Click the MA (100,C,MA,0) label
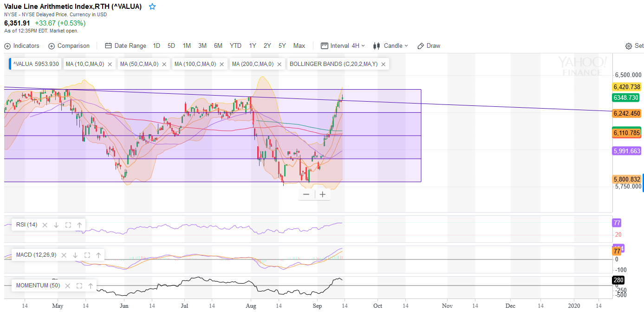The height and width of the screenshot is (318, 644). click(195, 64)
